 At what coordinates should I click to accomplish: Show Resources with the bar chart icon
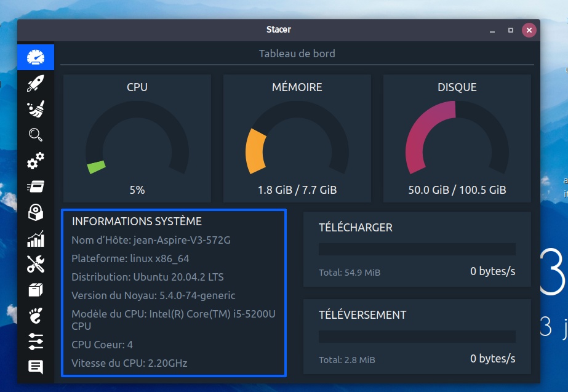[36, 238]
